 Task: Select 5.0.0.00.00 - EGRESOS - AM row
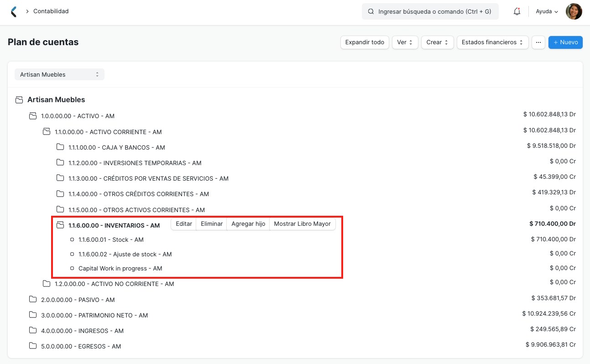81,346
